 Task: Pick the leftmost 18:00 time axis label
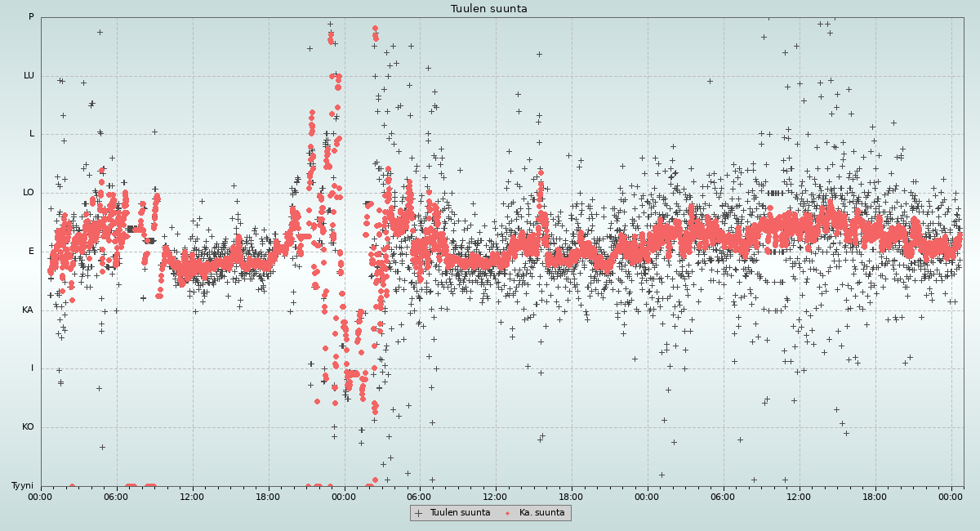[268, 496]
